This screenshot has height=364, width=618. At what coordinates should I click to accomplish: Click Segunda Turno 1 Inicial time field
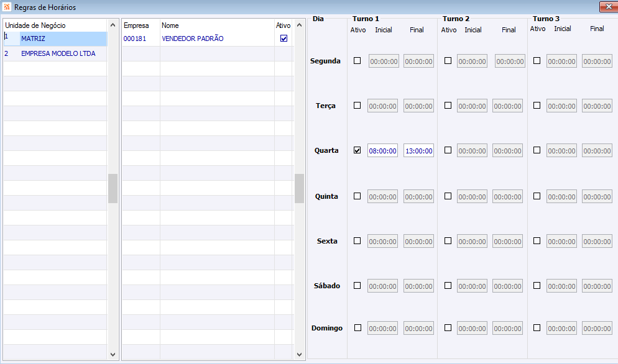pos(384,61)
